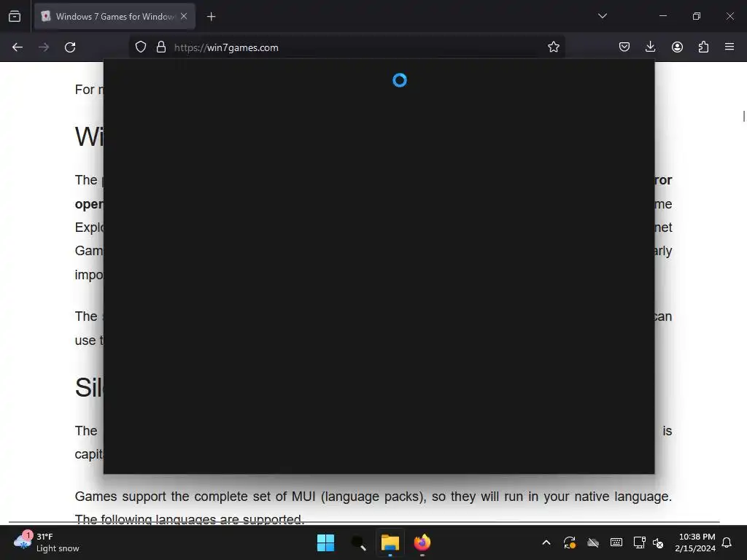
Task: Open the Extensions panel
Action: tap(703, 47)
